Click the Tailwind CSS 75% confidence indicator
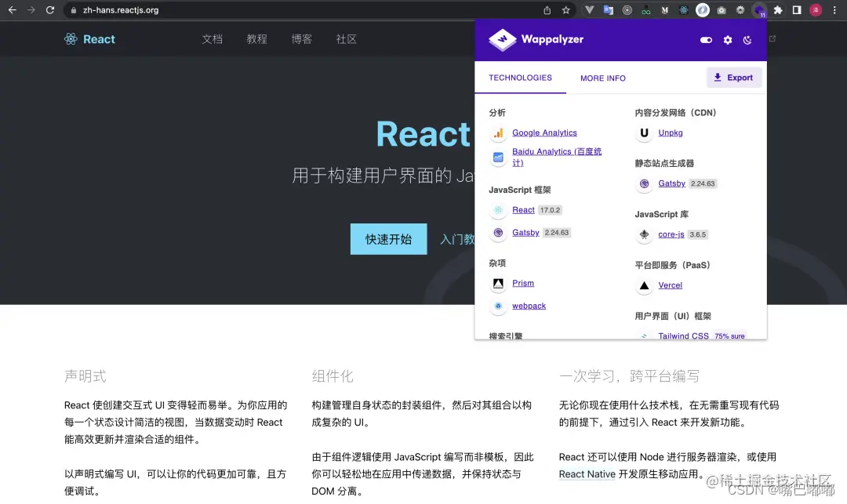 pyautogui.click(x=729, y=335)
